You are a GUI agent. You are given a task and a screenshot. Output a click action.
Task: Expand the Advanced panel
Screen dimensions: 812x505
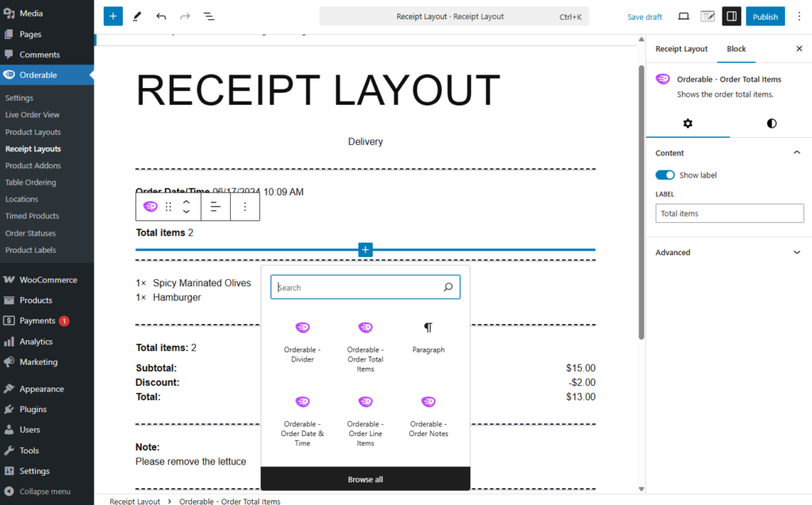[x=728, y=252]
